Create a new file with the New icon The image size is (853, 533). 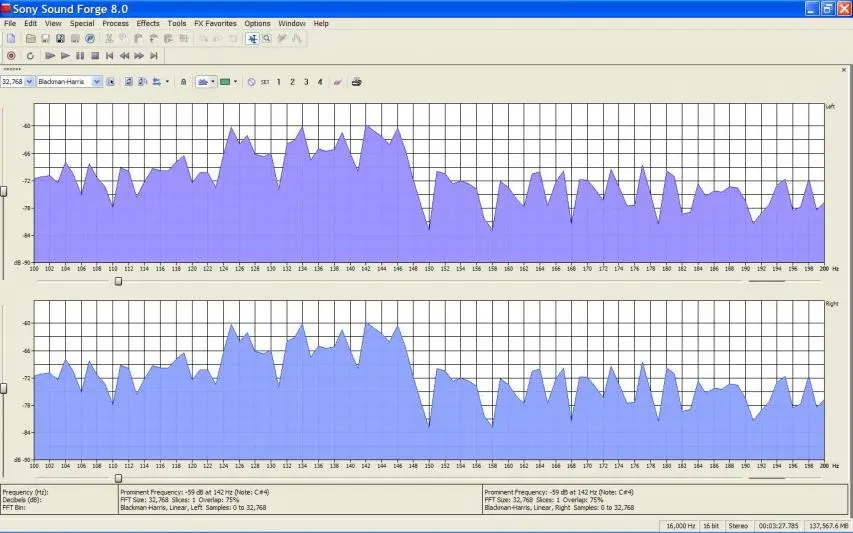(11, 39)
